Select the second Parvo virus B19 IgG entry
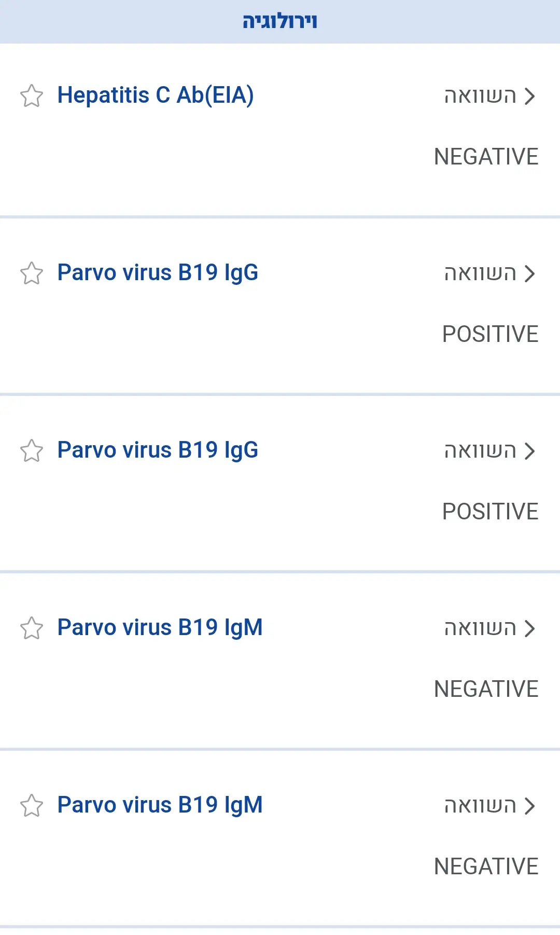The image size is (560, 935). tap(158, 450)
